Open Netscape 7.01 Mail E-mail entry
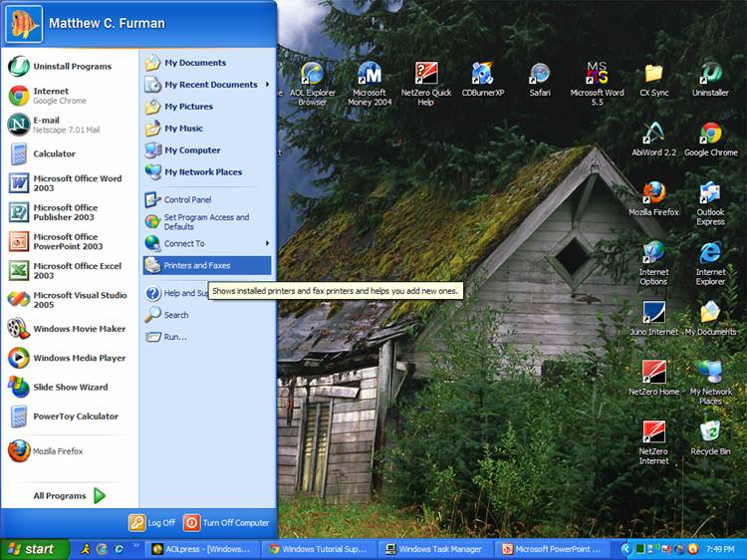Screen dimensions: 747x560 point(69,125)
